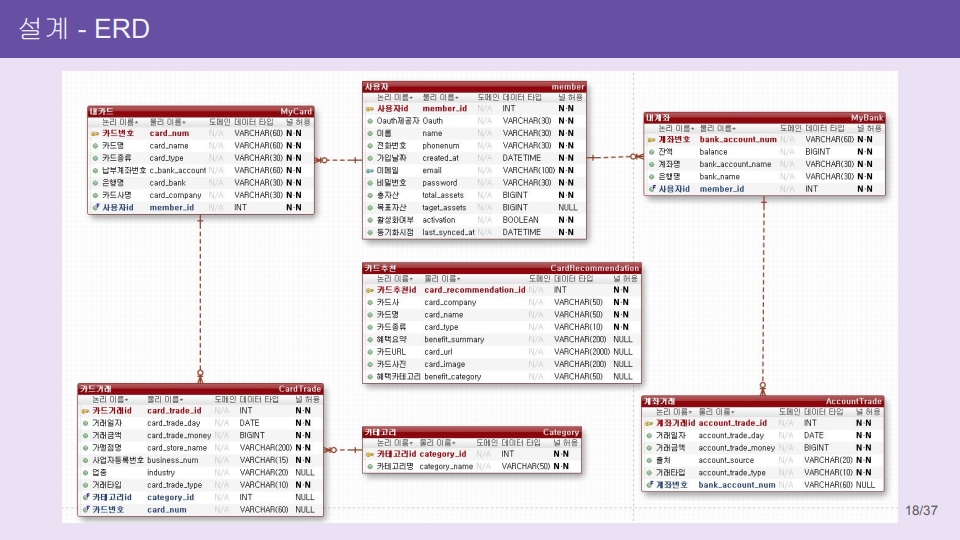Click the unique-index icon beside email row

[x=370, y=171]
